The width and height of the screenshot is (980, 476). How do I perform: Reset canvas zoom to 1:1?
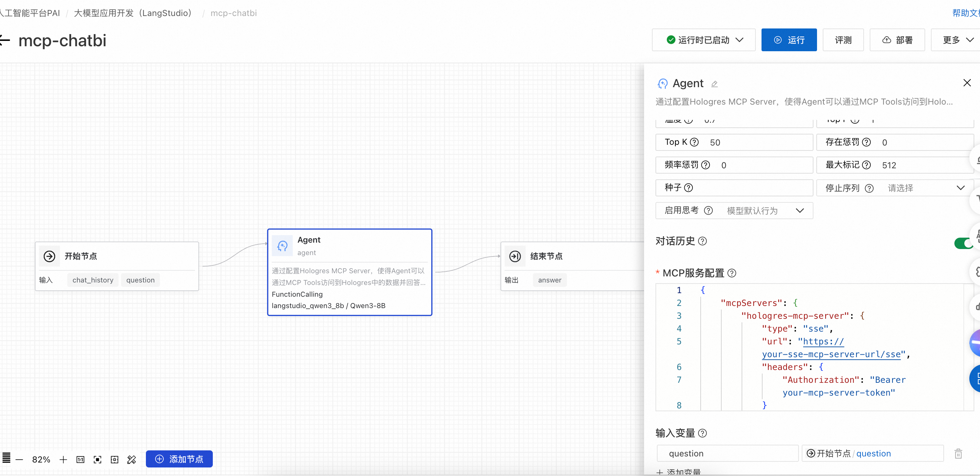pyautogui.click(x=80, y=460)
